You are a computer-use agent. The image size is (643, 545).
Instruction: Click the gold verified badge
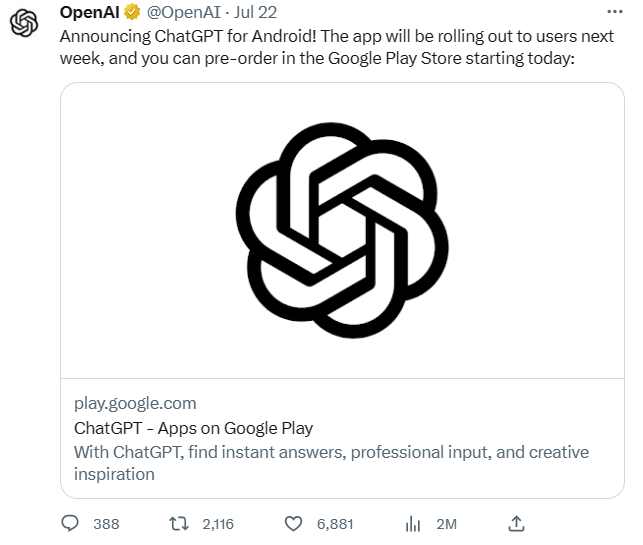point(132,12)
